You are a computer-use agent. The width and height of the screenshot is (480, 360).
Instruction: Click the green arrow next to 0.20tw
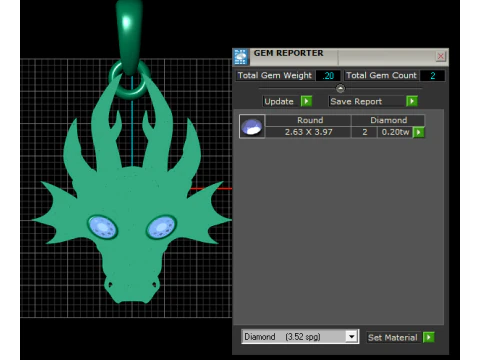419,132
